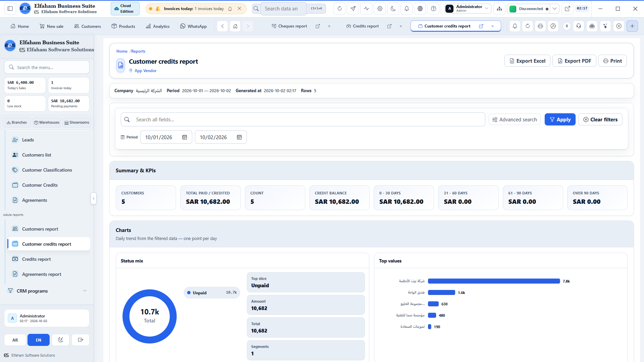Switch interface language to EN
The height and width of the screenshot is (362, 644).
click(x=39, y=340)
